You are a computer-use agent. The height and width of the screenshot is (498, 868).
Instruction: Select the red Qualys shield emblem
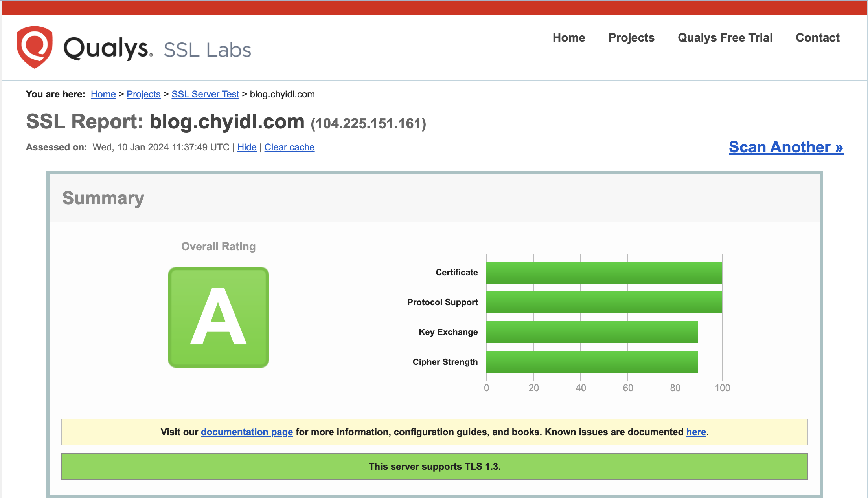[x=35, y=46]
